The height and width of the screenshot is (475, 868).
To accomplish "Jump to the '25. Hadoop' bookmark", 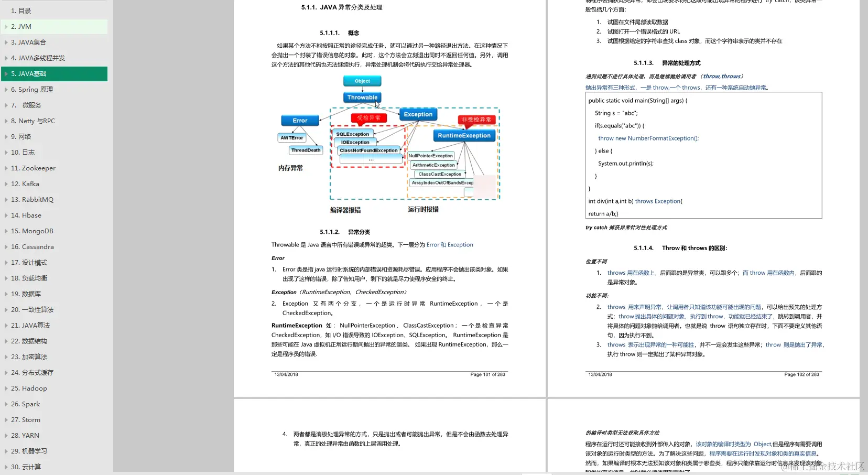I will 29,388.
